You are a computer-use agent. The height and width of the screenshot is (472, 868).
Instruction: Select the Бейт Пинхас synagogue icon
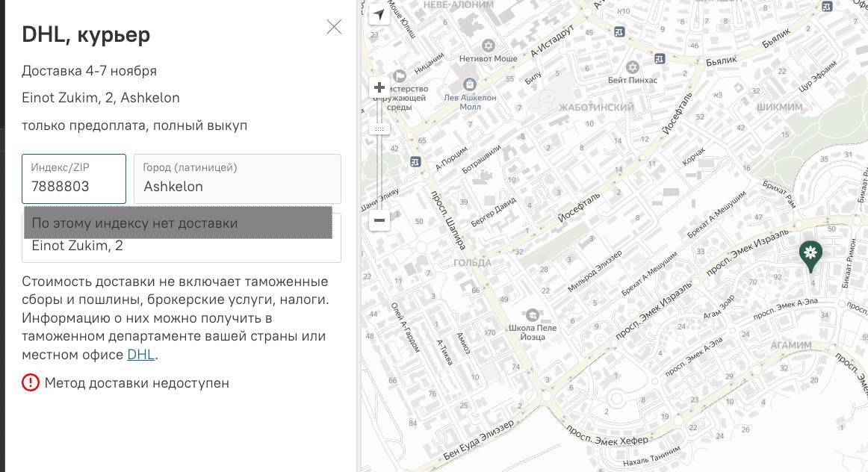[632, 67]
